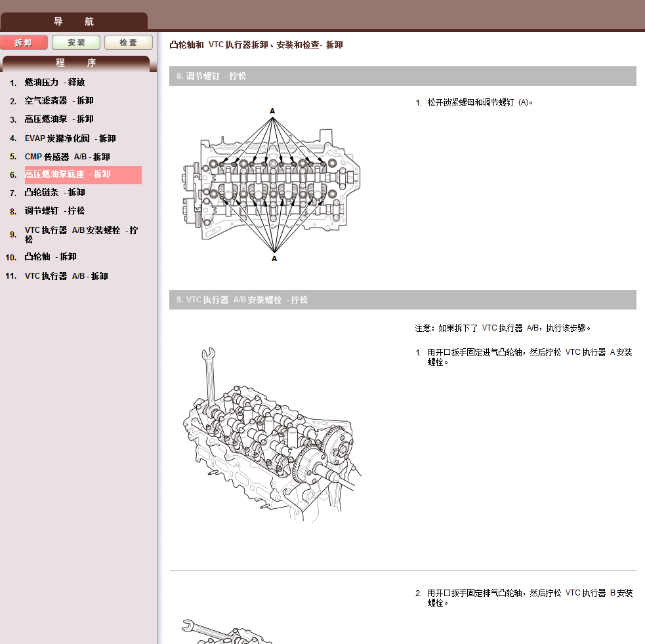Select highlighted step 高压燃油泵底座 - 拆卸
The width and height of the screenshot is (645, 644).
click(83, 175)
